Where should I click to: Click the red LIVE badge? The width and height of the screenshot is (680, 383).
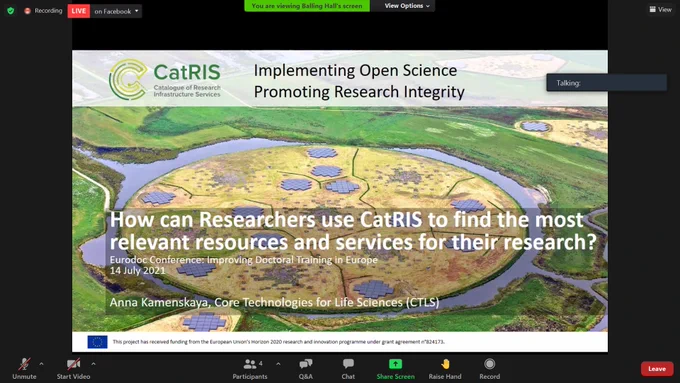tap(78, 11)
